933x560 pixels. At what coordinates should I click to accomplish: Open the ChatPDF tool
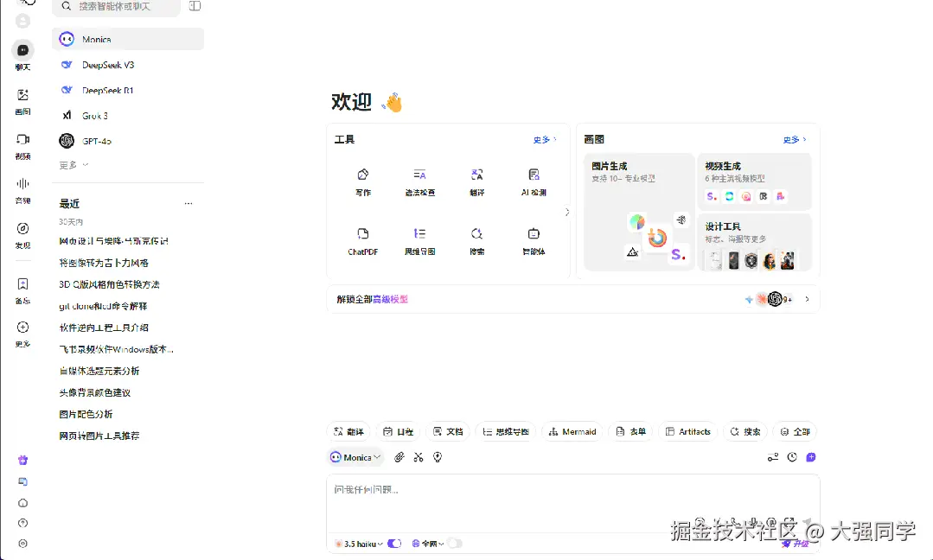click(x=361, y=240)
